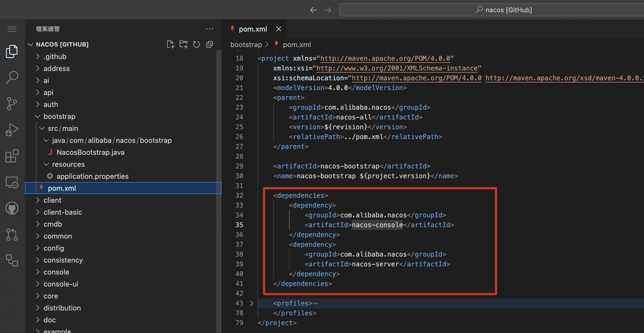Open the GitHub view in activity bar
The width and height of the screenshot is (644, 333).
[x=12, y=208]
